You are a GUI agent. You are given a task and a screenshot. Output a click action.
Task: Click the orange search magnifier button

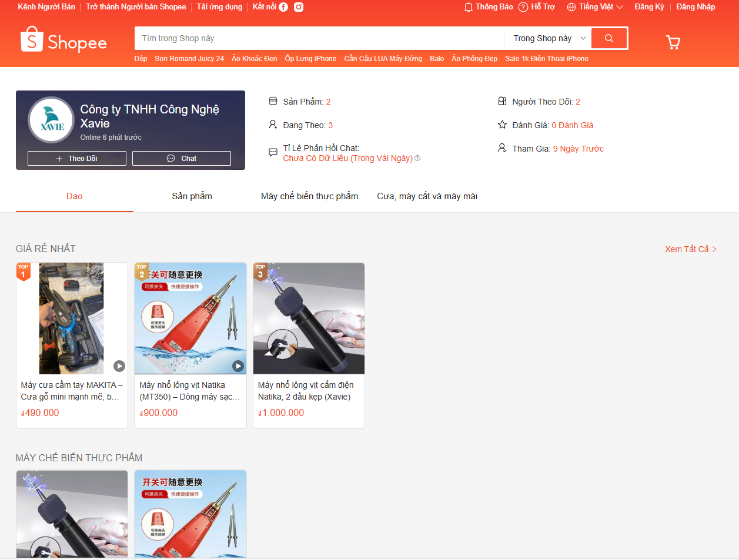[x=609, y=38]
